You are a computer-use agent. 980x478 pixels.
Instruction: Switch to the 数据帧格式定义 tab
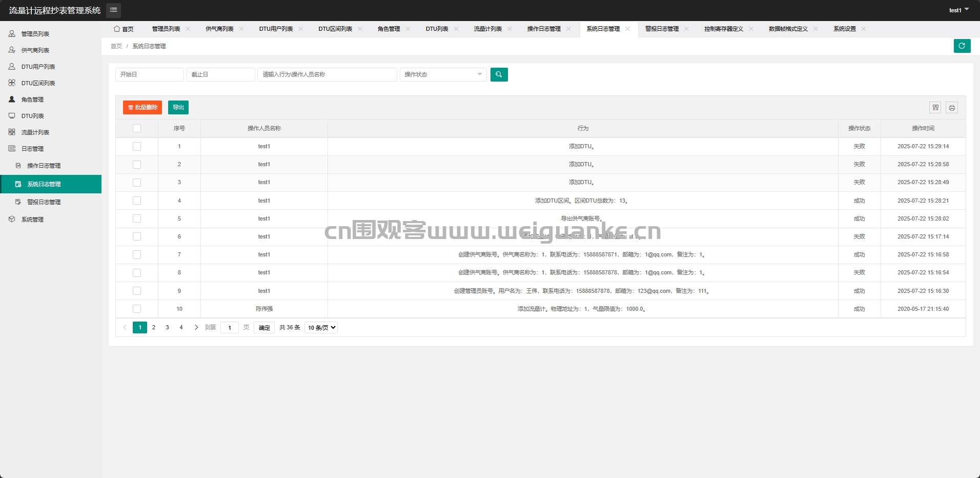click(788, 29)
